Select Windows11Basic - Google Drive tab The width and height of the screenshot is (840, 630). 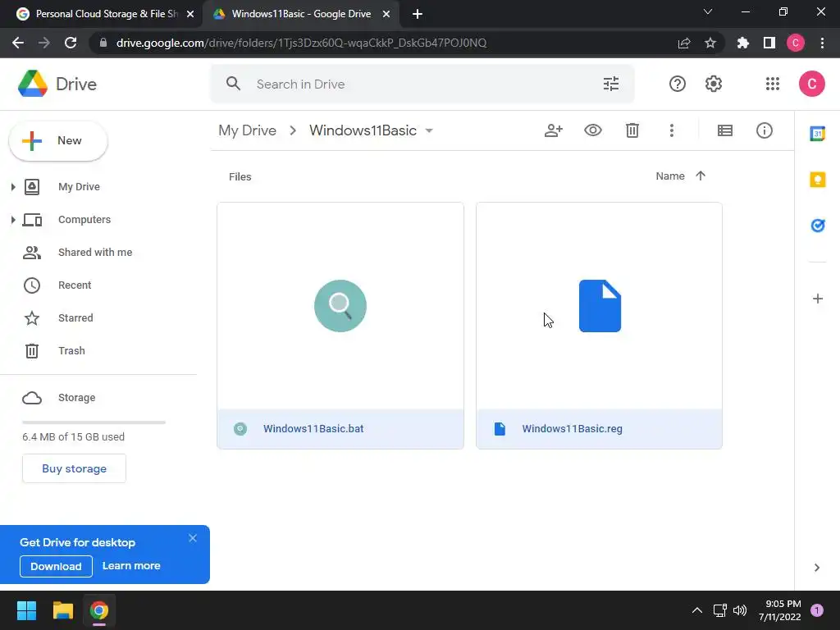[x=301, y=14]
